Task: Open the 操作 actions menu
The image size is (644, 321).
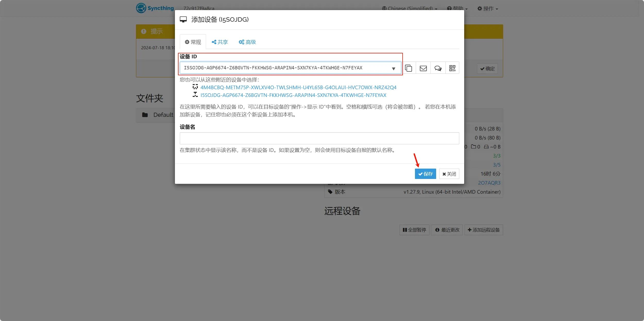Action: [x=487, y=8]
